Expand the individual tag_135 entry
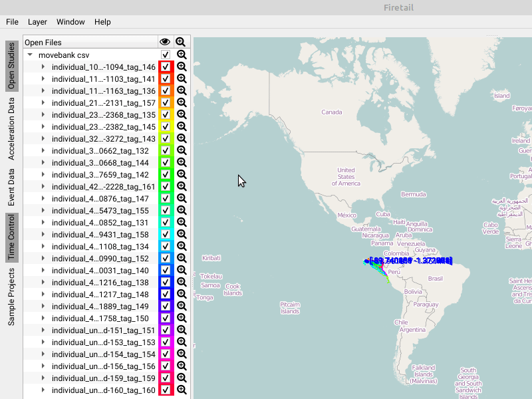The width and height of the screenshot is (532, 399). click(x=43, y=115)
